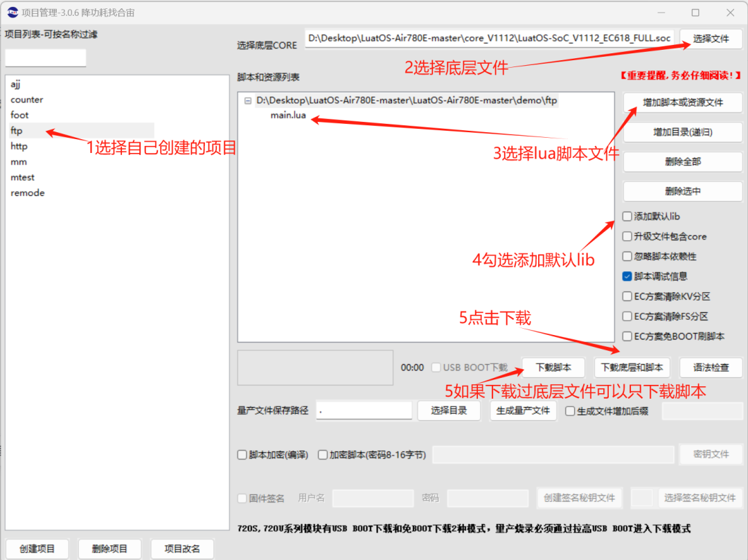The image size is (748, 560).
Task: Select the D:\Desktop...demo\ftp folder row
Action: [x=407, y=100]
